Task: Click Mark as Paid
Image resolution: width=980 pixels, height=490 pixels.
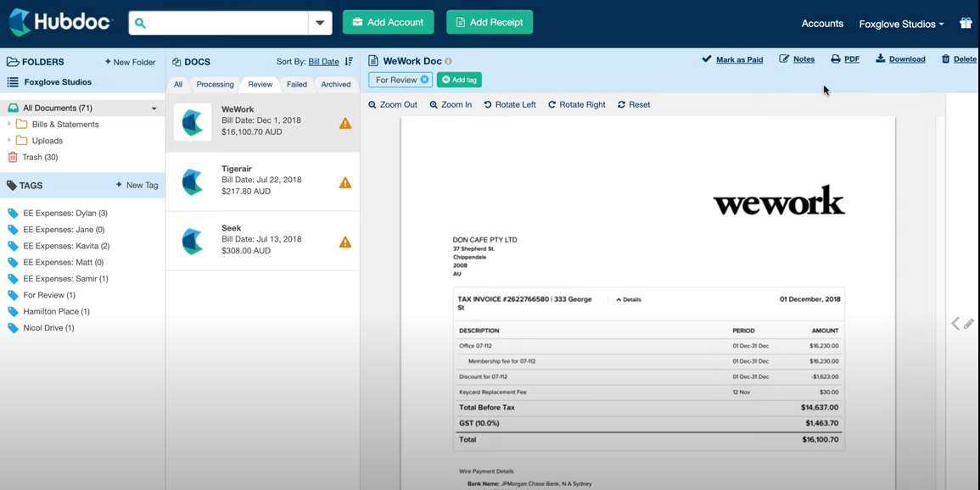Action: coord(732,59)
